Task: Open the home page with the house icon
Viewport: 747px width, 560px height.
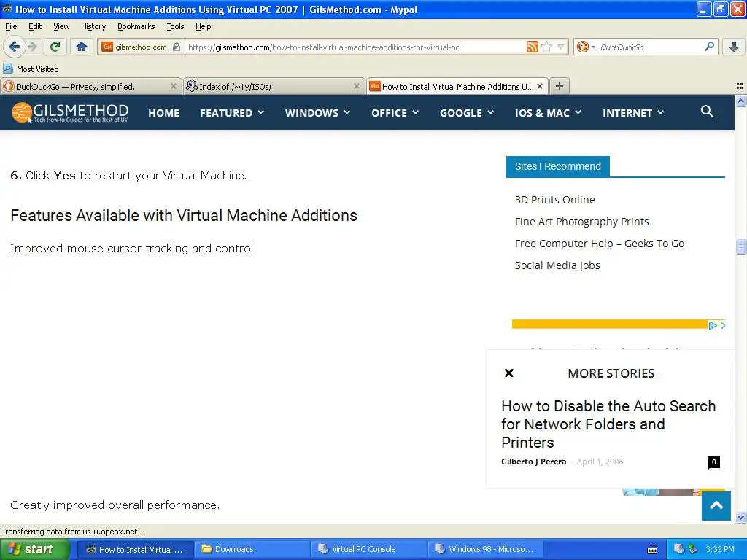Action: coord(82,47)
